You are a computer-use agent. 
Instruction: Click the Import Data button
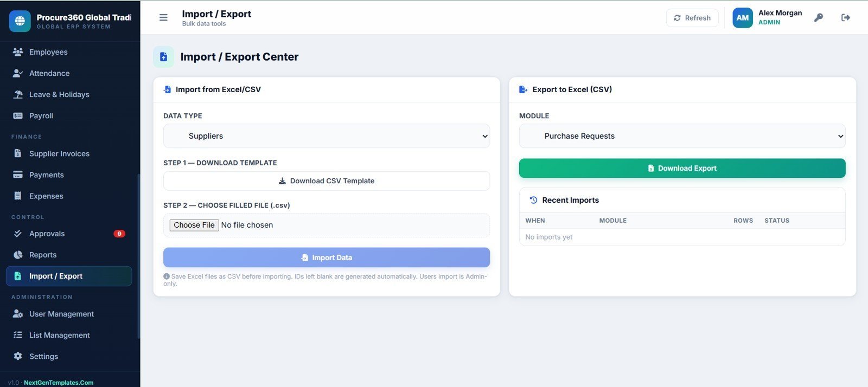click(x=327, y=257)
